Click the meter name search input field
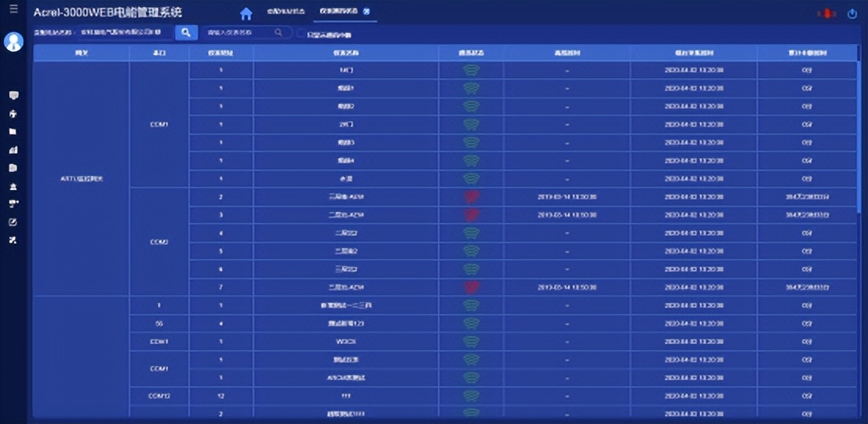Image resolution: width=868 pixels, height=424 pixels. click(239, 33)
